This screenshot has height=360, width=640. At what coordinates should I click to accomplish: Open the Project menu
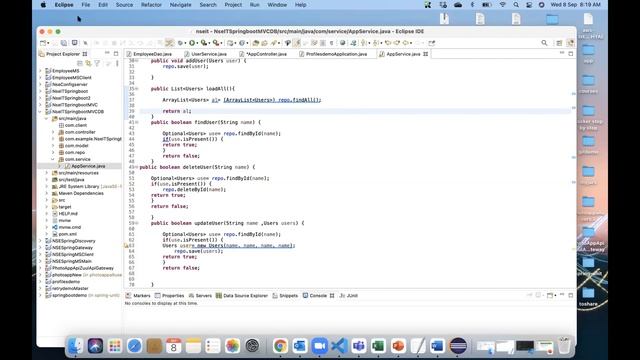click(x=233, y=5)
